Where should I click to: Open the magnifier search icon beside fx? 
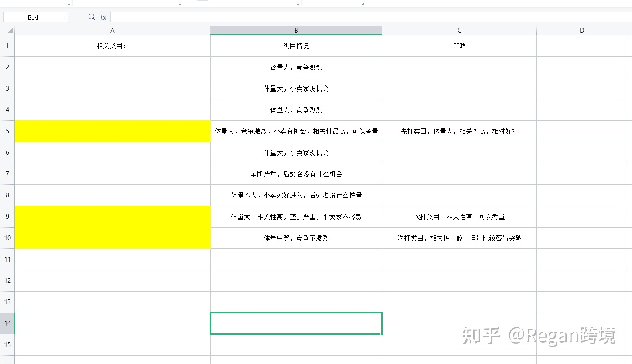coord(92,17)
